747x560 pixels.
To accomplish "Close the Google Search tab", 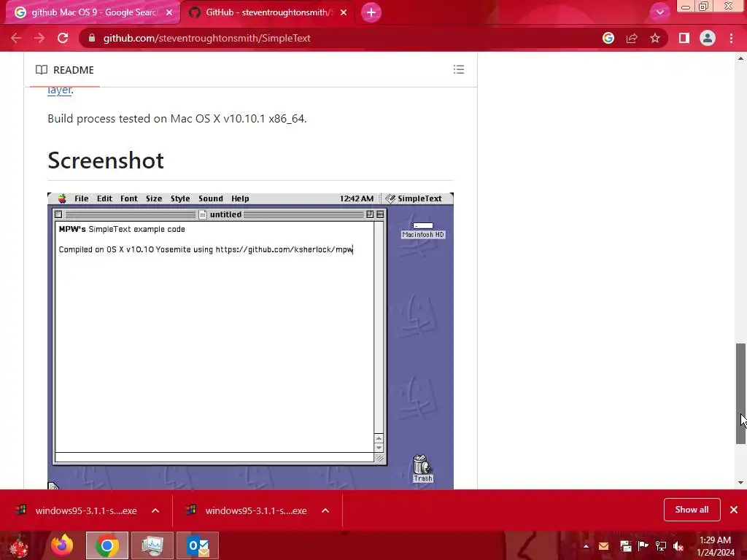I will [169, 12].
